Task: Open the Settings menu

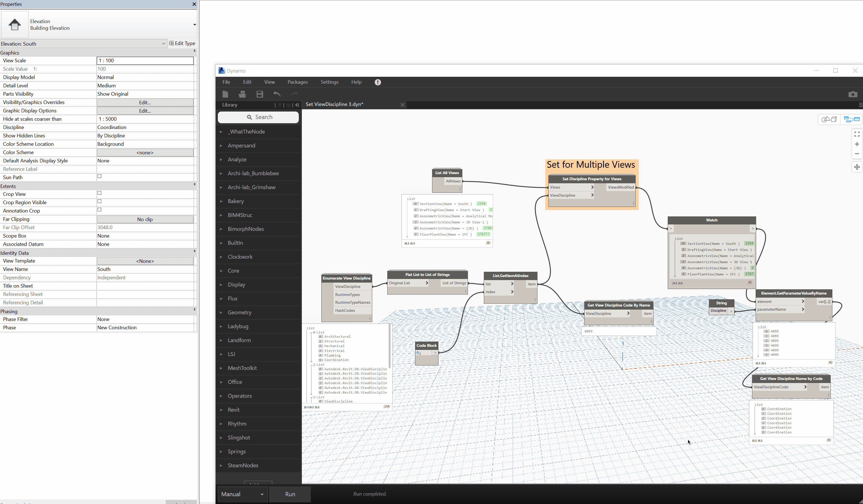Action: (329, 82)
